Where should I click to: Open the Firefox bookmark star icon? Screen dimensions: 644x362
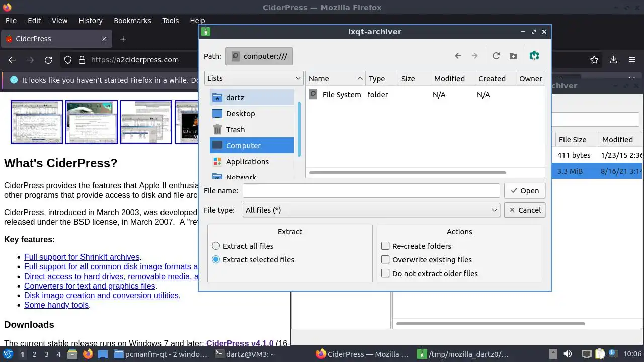tap(594, 60)
